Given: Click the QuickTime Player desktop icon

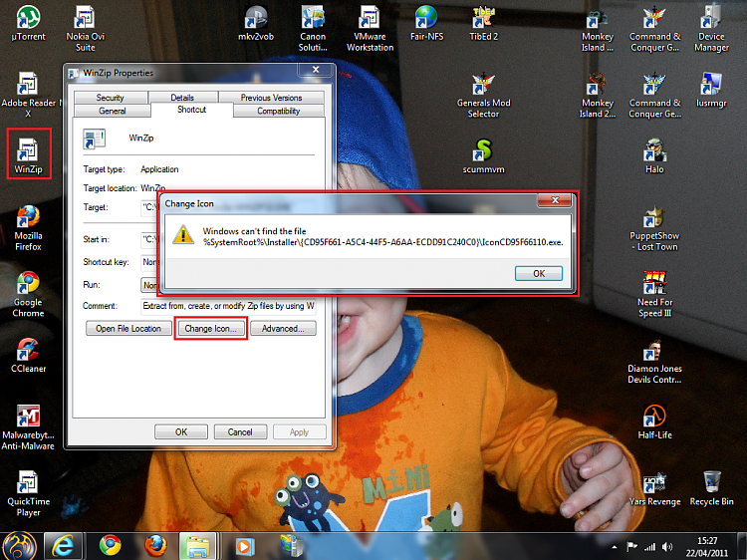Looking at the screenshot, I should point(28,494).
